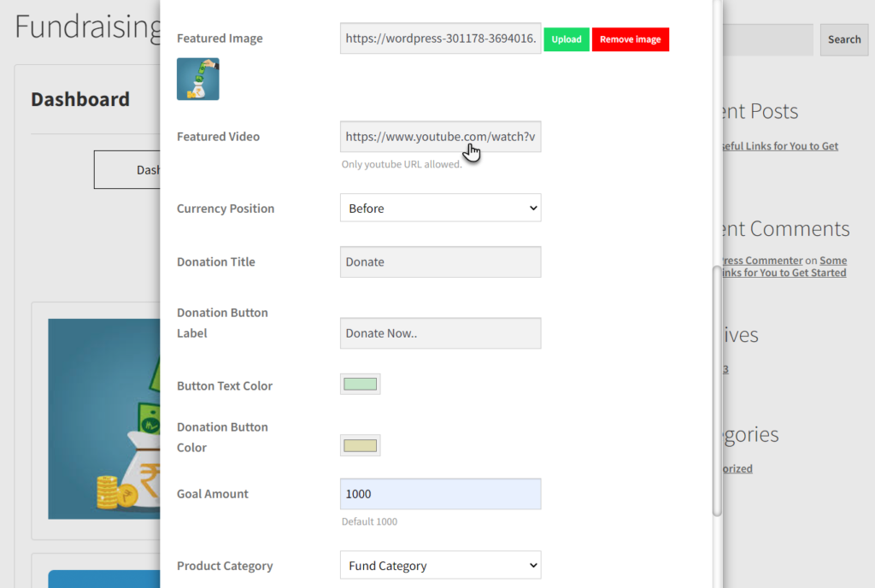Open the 'seful Links for You to Get' post link

[780, 146]
